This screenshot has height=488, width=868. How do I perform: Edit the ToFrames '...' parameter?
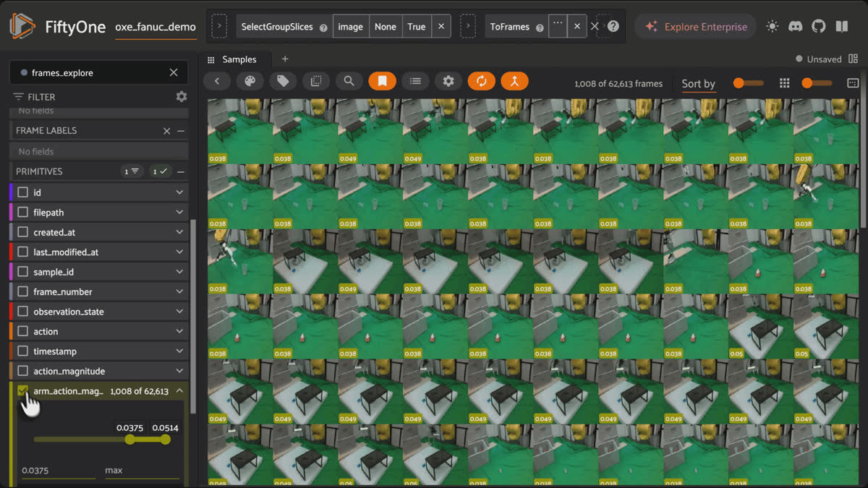coord(558,27)
